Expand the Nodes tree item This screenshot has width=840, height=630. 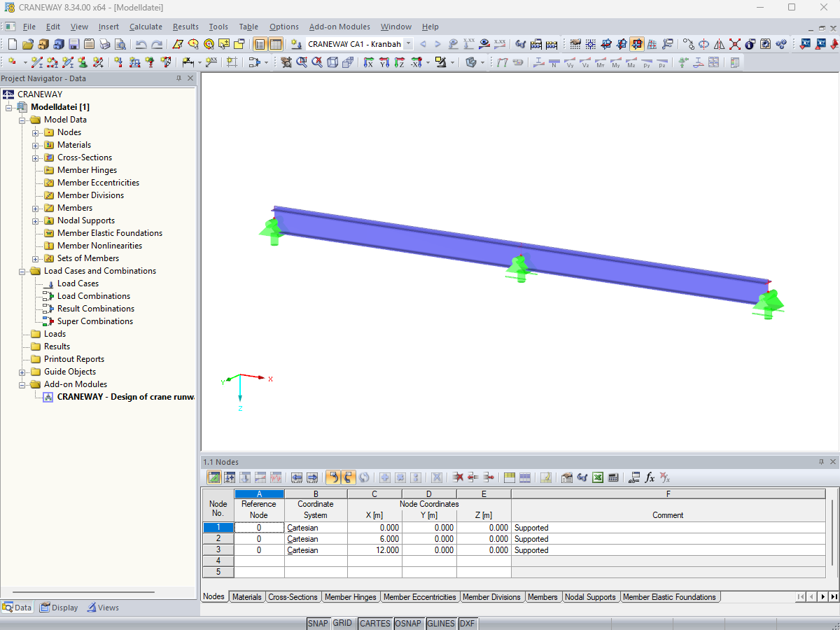point(35,132)
